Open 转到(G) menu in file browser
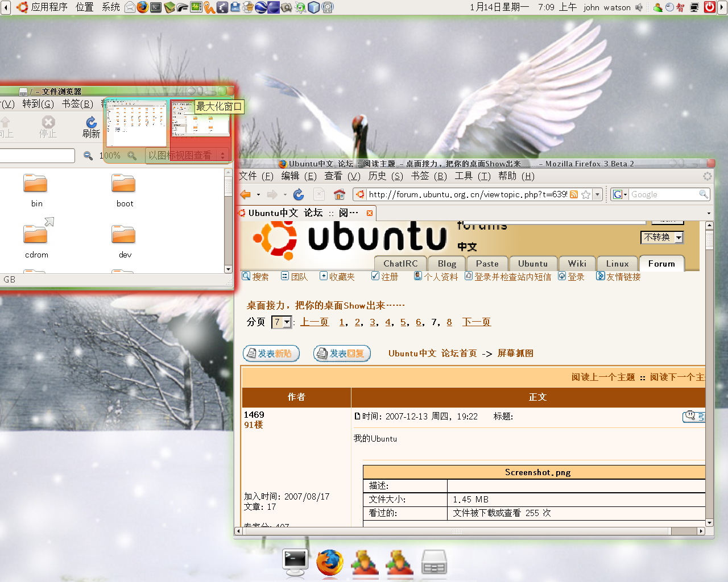Viewport: 728px width, 582px height. coord(38,104)
